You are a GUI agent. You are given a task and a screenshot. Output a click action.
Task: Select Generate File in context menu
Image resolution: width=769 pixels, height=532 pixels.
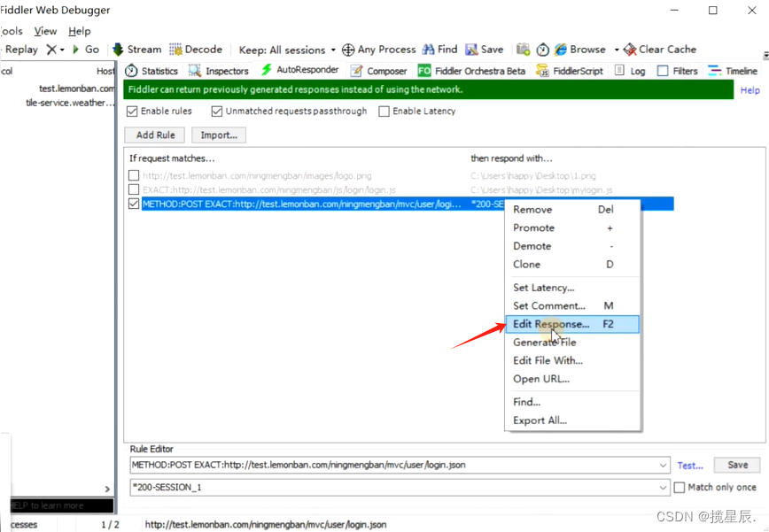pos(572,343)
